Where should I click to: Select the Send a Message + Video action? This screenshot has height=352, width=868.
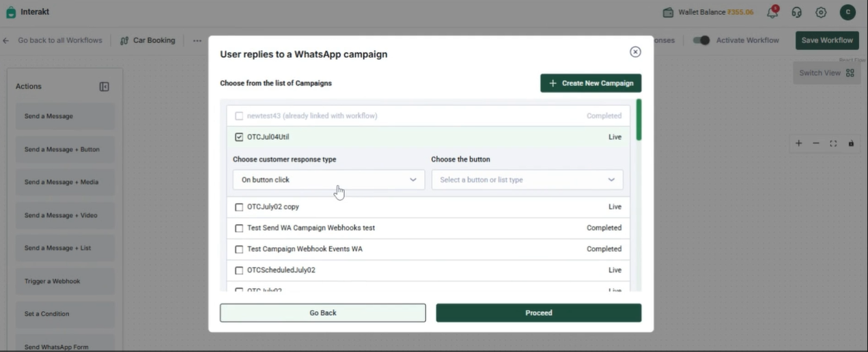(x=66, y=215)
